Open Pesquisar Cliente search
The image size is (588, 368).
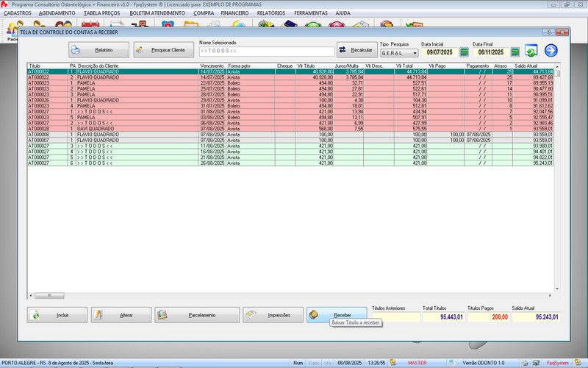(164, 50)
